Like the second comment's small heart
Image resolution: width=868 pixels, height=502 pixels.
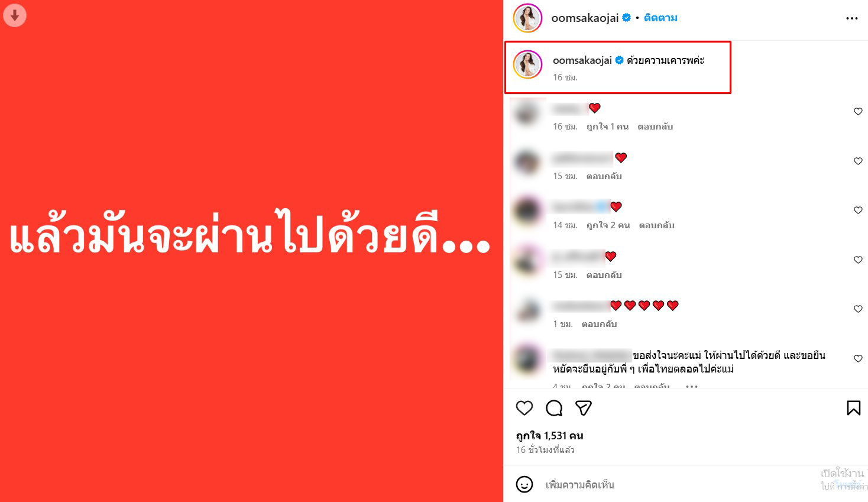(x=858, y=161)
